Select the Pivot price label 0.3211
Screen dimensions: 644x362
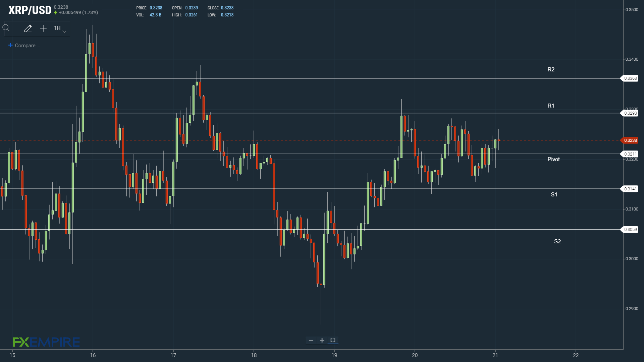click(x=630, y=154)
